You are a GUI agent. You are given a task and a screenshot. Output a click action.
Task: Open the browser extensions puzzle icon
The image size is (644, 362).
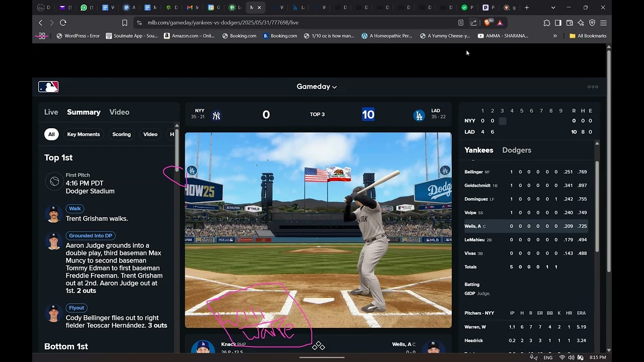tap(547, 23)
